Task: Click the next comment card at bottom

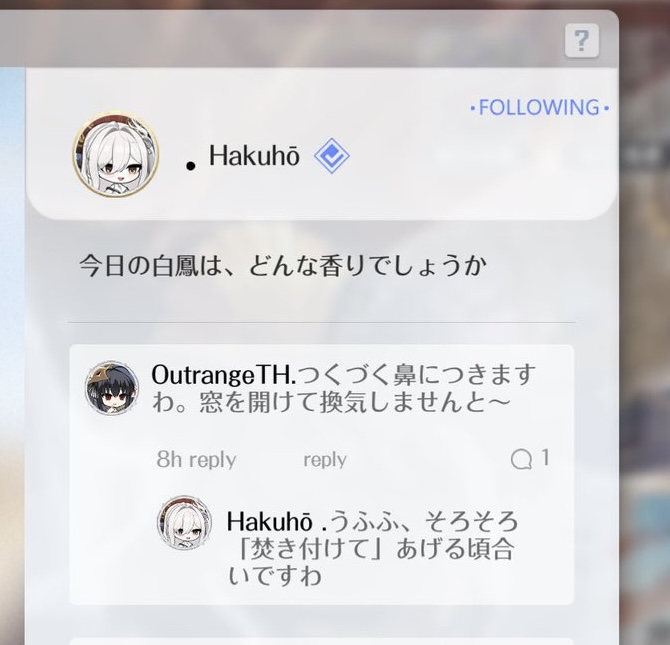Action: 321,642
